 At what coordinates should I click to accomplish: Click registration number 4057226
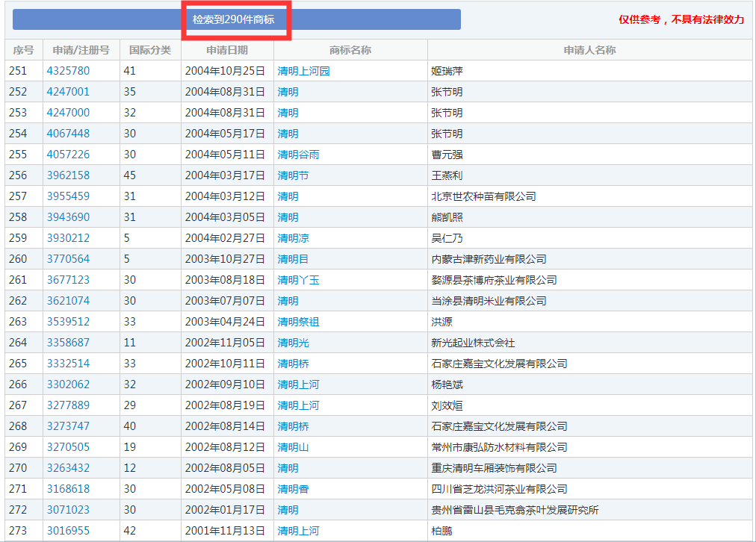point(68,155)
